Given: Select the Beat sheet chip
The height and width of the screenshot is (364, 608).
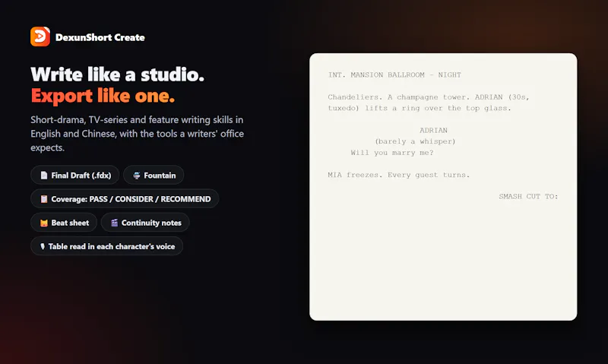Looking at the screenshot, I should (x=64, y=223).
